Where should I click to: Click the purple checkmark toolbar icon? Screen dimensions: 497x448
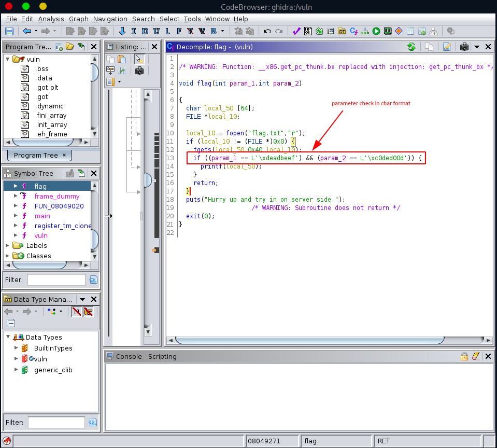[x=296, y=31]
